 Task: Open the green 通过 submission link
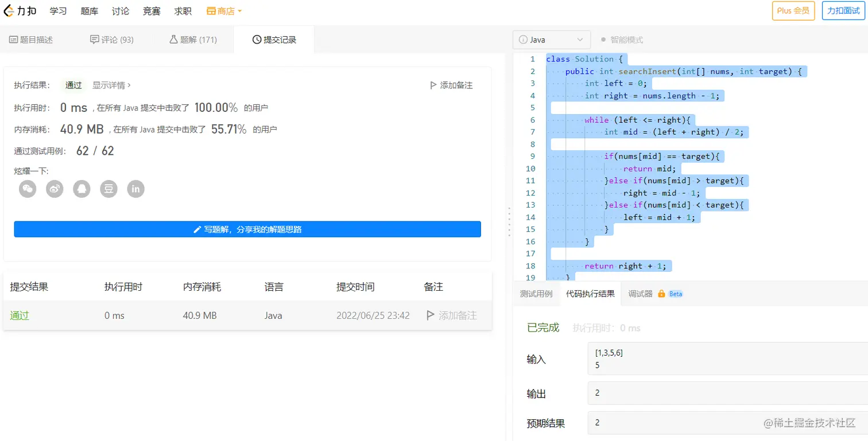coord(20,315)
